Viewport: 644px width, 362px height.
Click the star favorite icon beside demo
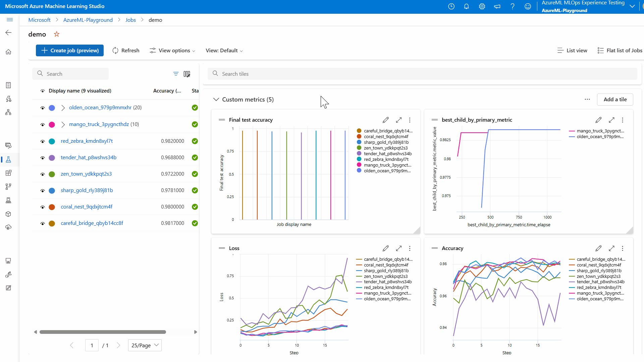click(x=57, y=34)
